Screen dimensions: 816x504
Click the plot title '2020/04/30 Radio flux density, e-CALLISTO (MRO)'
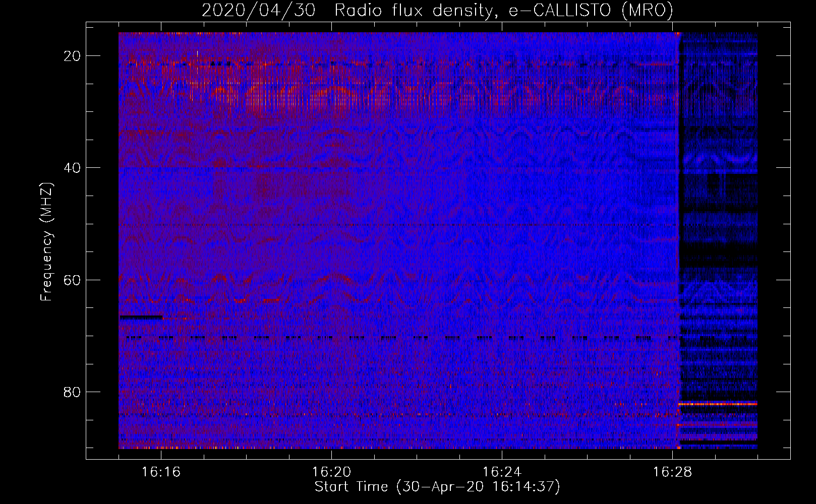(437, 11)
